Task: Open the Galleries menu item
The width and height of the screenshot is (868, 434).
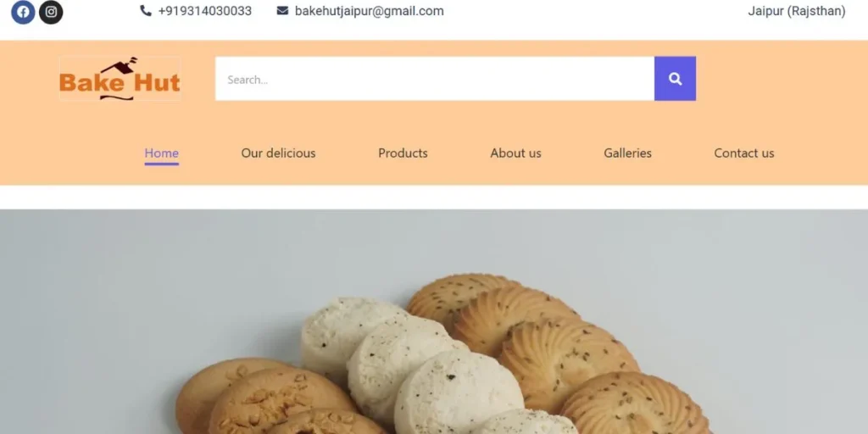Action: [628, 153]
